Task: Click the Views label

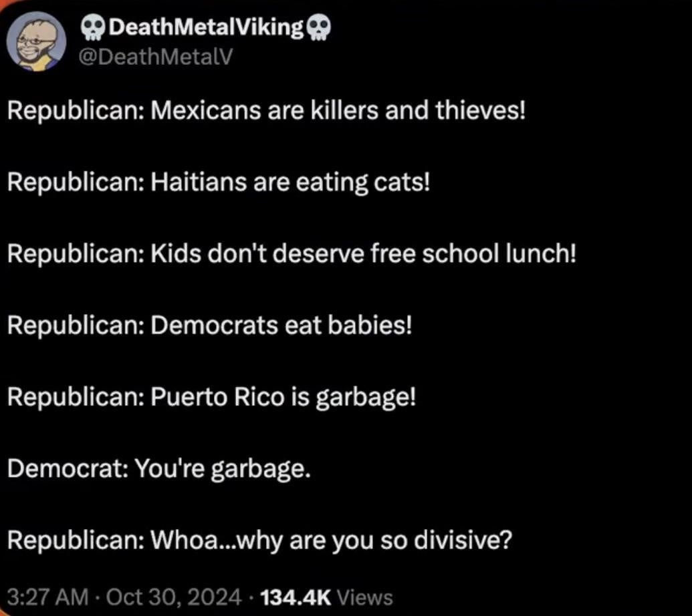Action: tap(364, 597)
